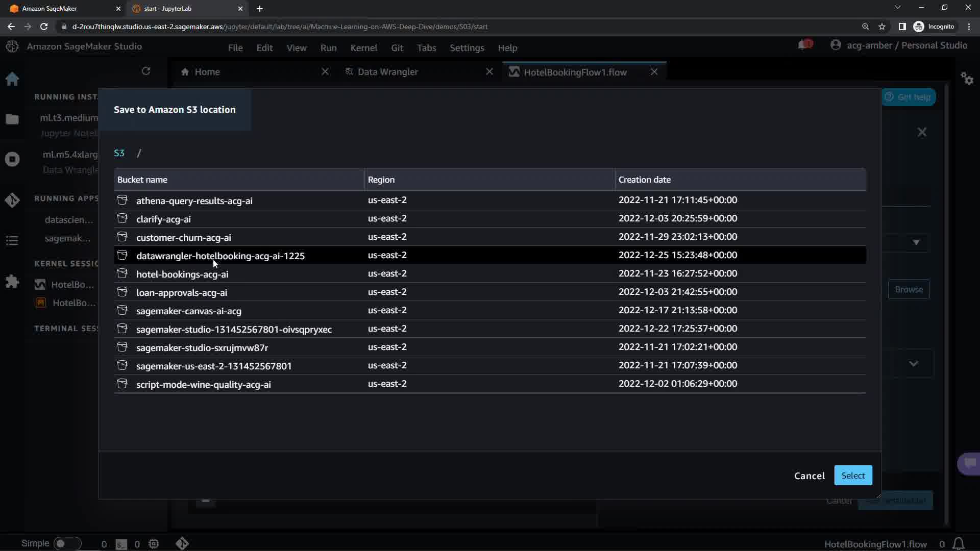The height and width of the screenshot is (551, 980).
Task: Open the settings gears icon top right
Action: (967, 79)
